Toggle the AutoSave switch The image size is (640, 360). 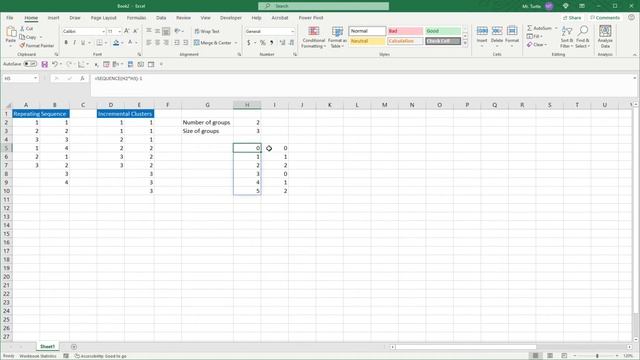coord(30,64)
